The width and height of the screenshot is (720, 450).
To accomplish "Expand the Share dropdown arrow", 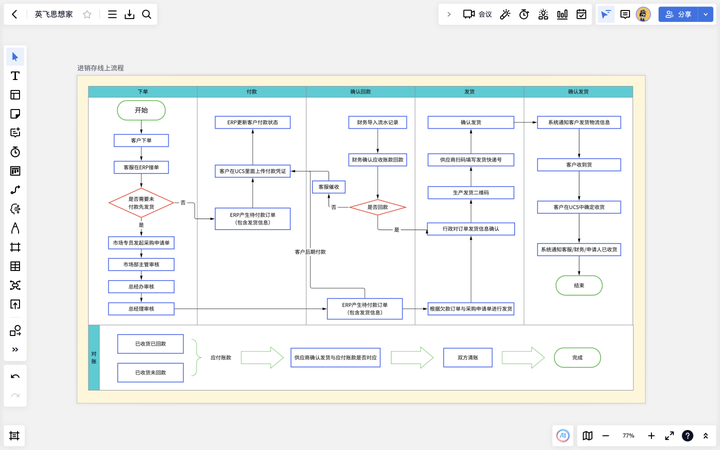I will pos(706,14).
